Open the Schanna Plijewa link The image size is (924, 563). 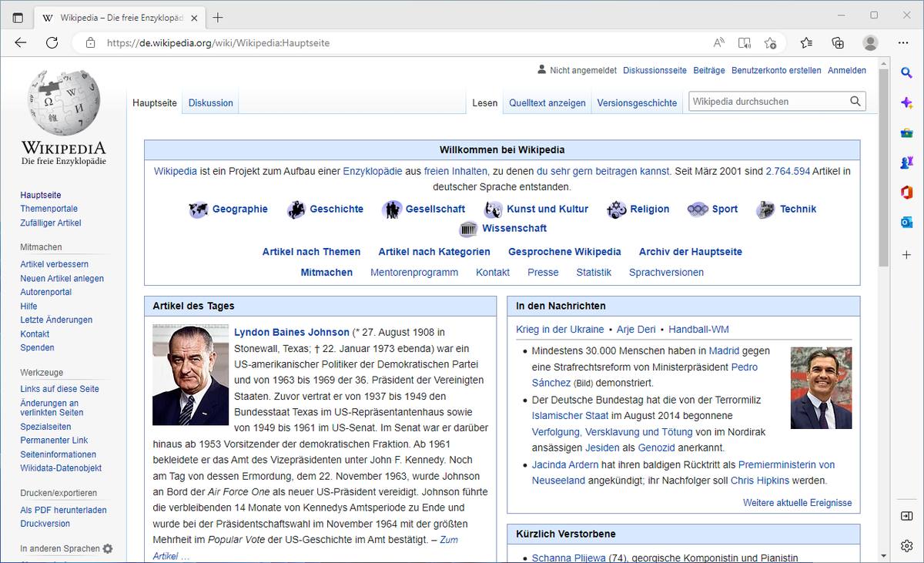pos(569,558)
